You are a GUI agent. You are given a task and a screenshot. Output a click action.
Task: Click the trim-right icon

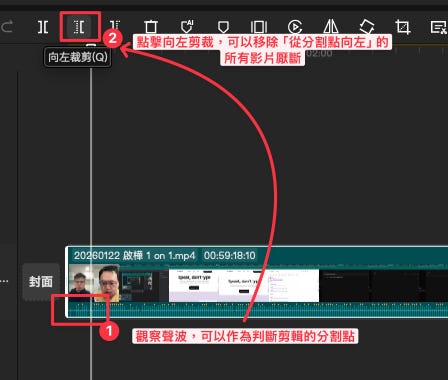(x=115, y=26)
